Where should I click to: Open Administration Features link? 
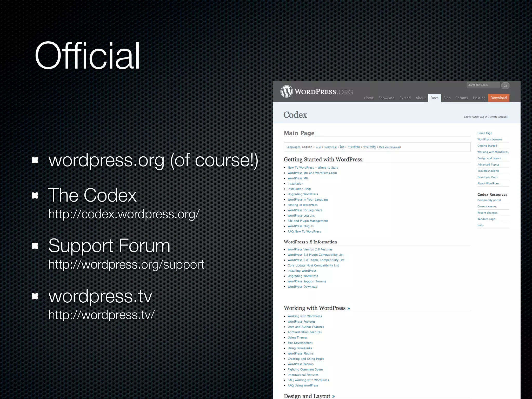click(304, 332)
